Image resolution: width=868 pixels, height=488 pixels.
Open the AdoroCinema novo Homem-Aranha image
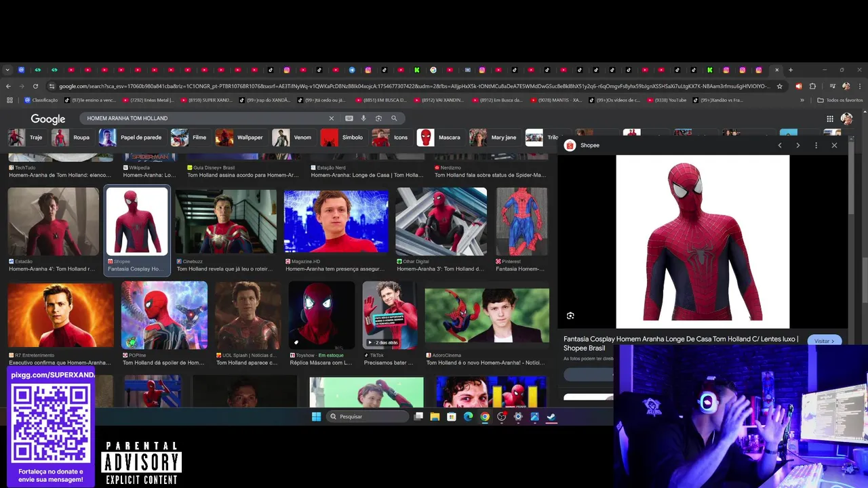[487, 314]
